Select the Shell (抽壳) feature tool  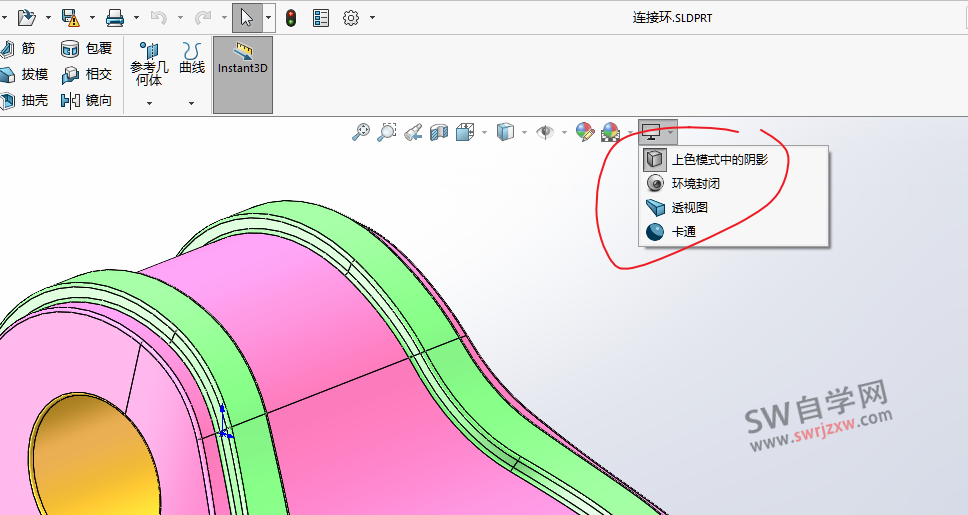coord(24,100)
